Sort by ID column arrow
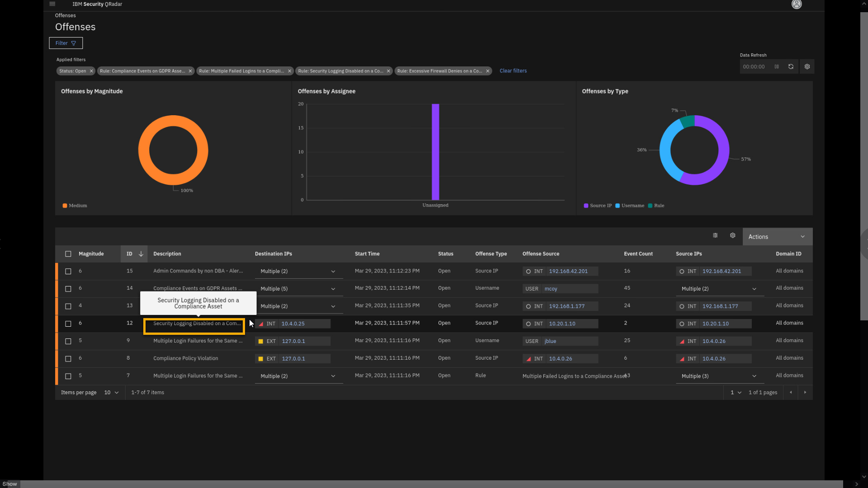Image resolution: width=868 pixels, height=488 pixels. (x=141, y=254)
